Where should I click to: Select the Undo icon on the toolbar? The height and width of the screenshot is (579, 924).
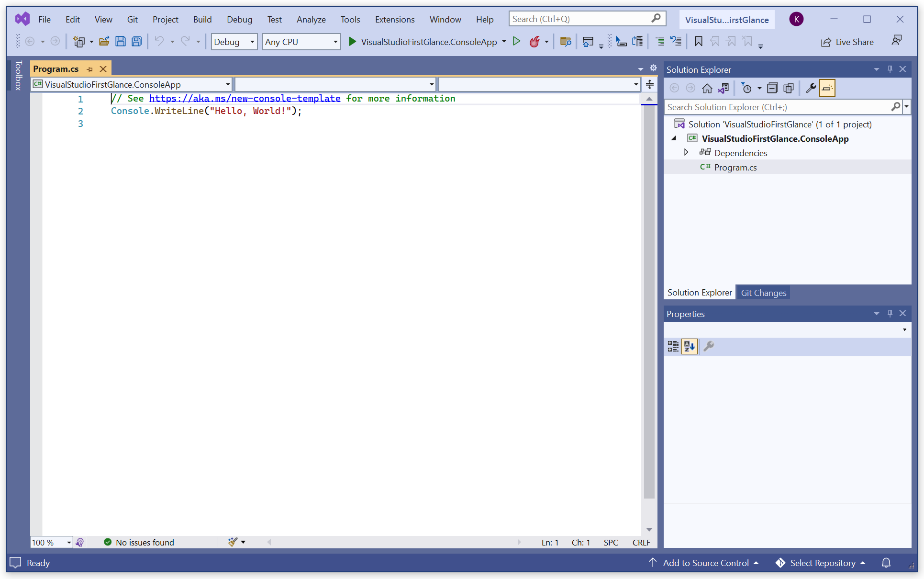tap(160, 41)
